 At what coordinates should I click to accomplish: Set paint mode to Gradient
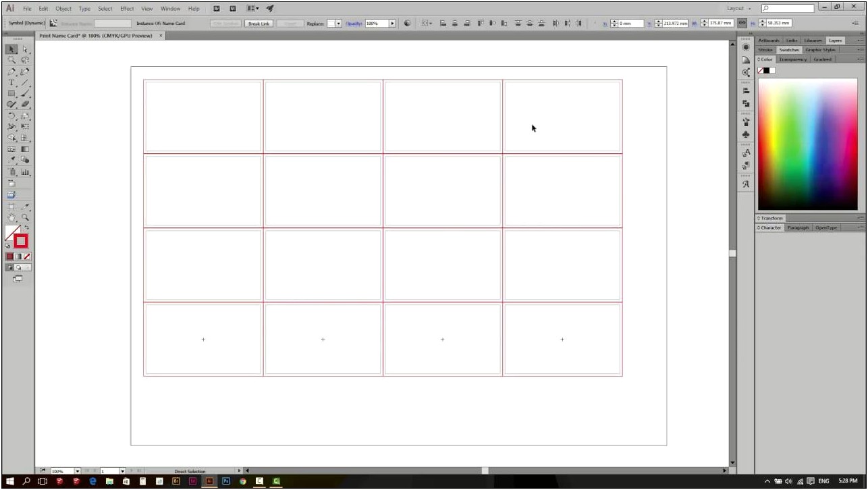click(x=18, y=256)
